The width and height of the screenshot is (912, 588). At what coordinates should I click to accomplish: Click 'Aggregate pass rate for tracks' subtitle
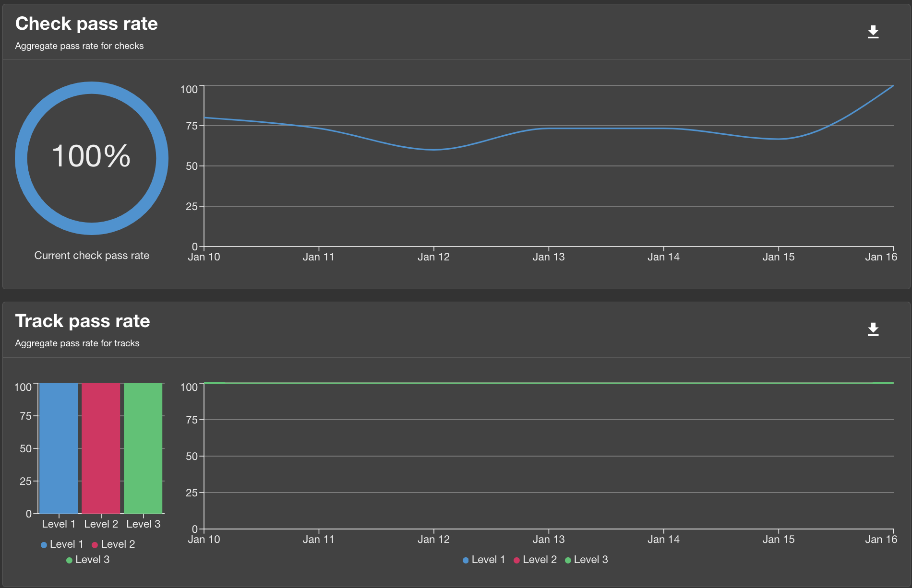click(x=77, y=343)
